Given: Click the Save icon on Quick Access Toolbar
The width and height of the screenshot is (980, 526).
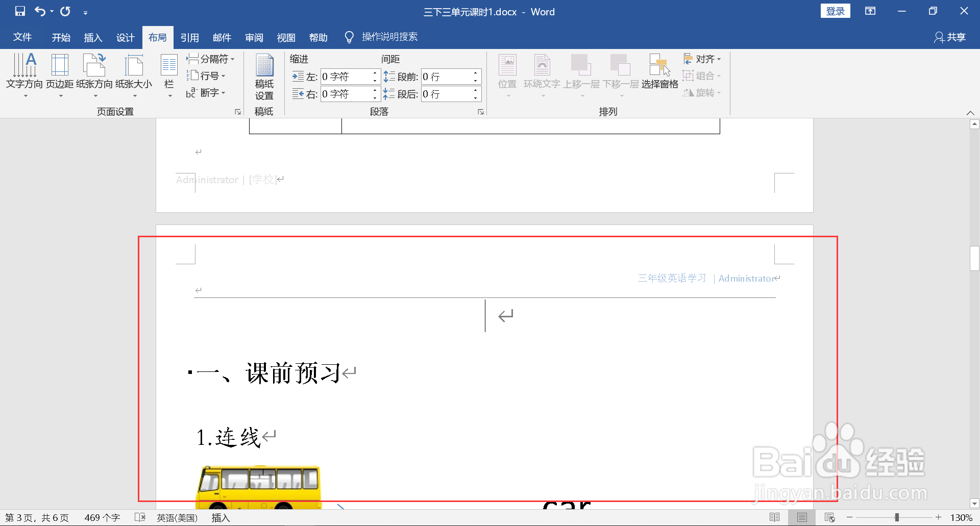Looking at the screenshot, I should pyautogui.click(x=19, y=11).
